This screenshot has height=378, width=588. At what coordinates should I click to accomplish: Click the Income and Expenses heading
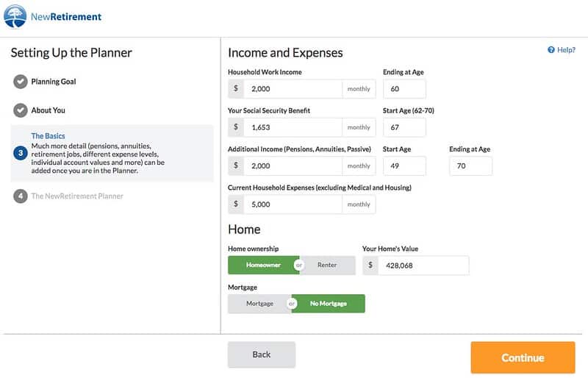pyautogui.click(x=285, y=52)
